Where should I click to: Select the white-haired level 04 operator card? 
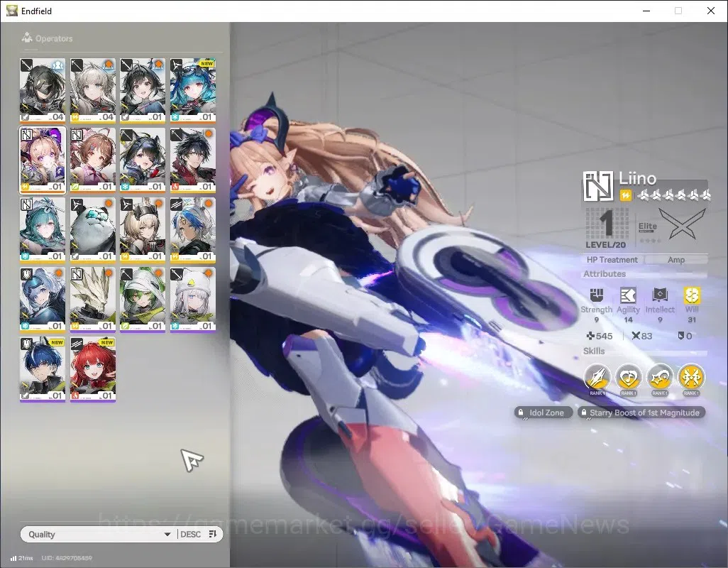coord(92,90)
